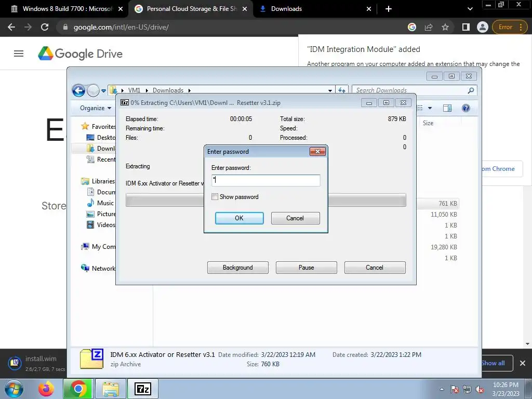The image size is (532, 399).
Task: Open network tray icon
Action: point(467,389)
